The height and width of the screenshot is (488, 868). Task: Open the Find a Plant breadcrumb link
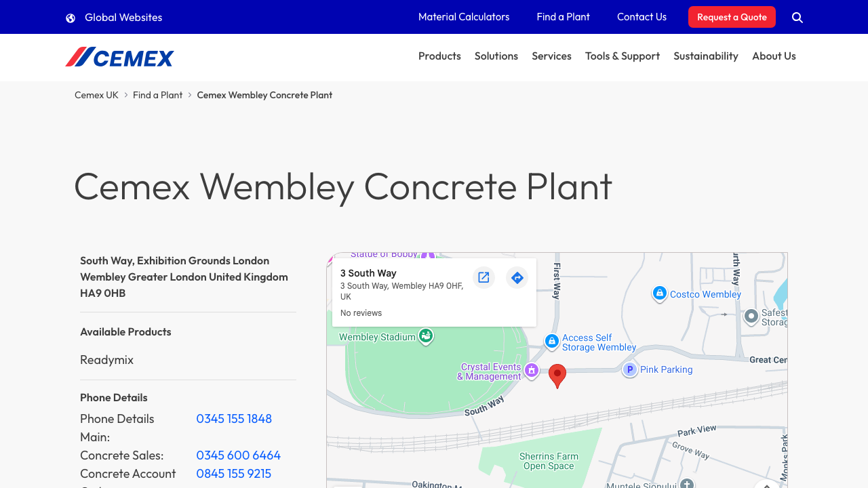point(157,95)
